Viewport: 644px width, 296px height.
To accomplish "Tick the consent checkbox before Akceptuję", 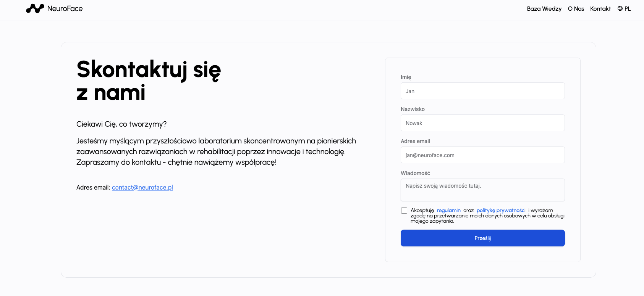I will pyautogui.click(x=404, y=211).
